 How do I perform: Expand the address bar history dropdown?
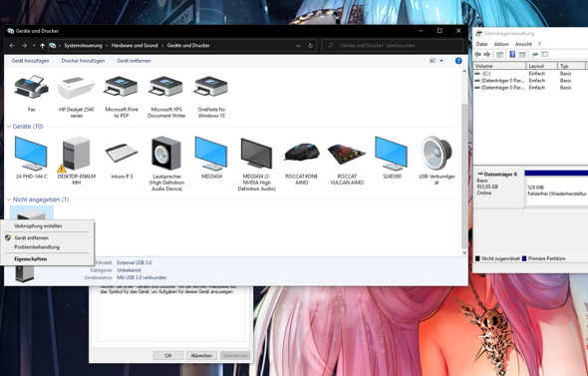[298, 46]
